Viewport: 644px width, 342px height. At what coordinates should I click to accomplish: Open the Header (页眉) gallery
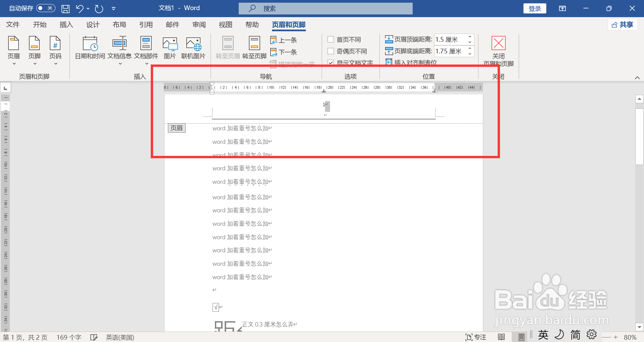(x=14, y=50)
